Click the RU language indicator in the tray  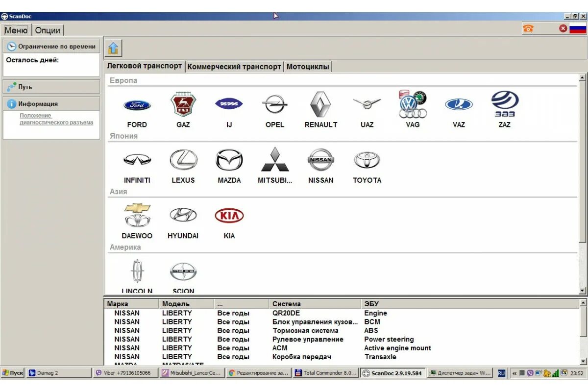pyautogui.click(x=501, y=373)
